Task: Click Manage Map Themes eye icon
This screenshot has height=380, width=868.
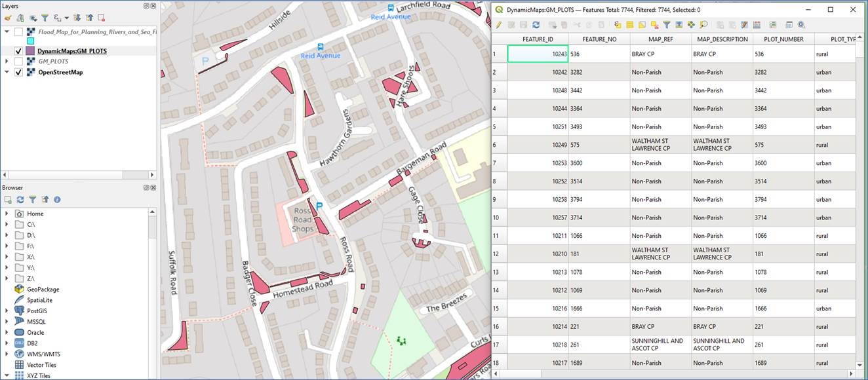Action: pos(33,18)
